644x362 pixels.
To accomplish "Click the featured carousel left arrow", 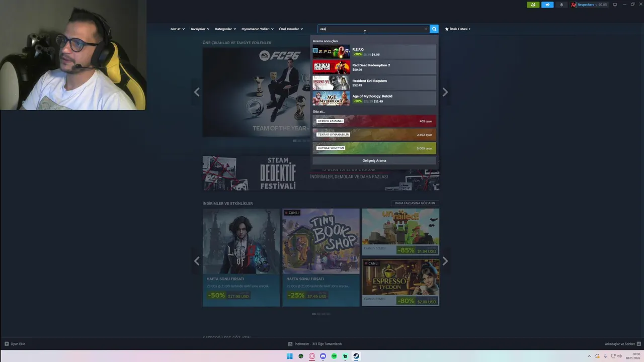I will click(197, 92).
